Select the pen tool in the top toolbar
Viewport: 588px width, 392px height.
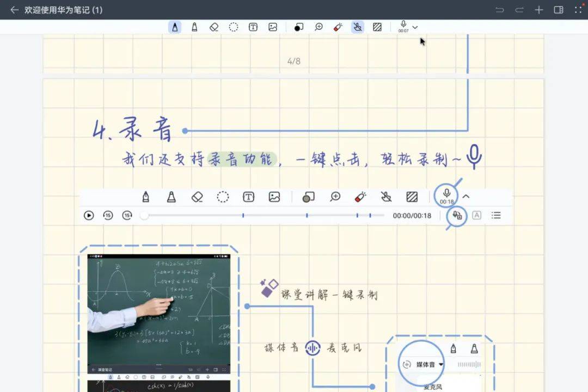(175, 27)
